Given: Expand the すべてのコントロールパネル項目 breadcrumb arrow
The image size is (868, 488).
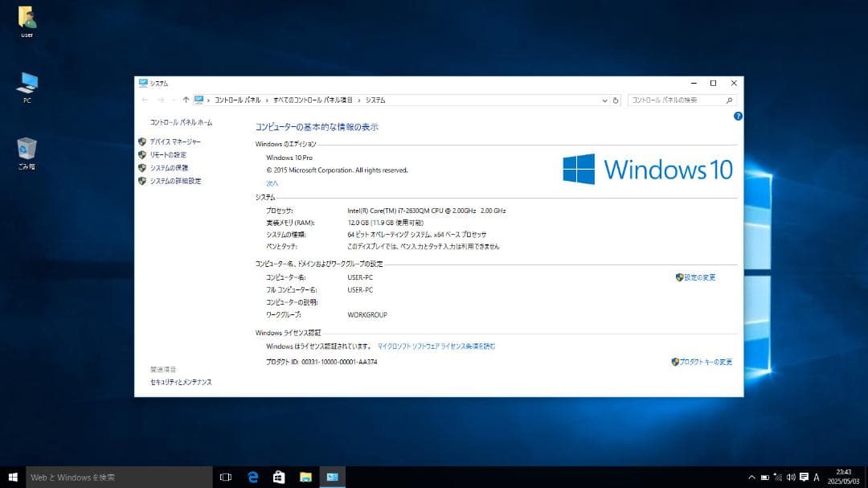Looking at the screenshot, I should coord(358,100).
